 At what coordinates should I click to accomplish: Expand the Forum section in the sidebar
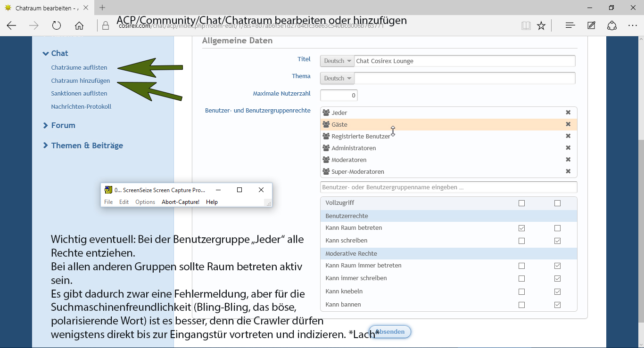pyautogui.click(x=63, y=125)
